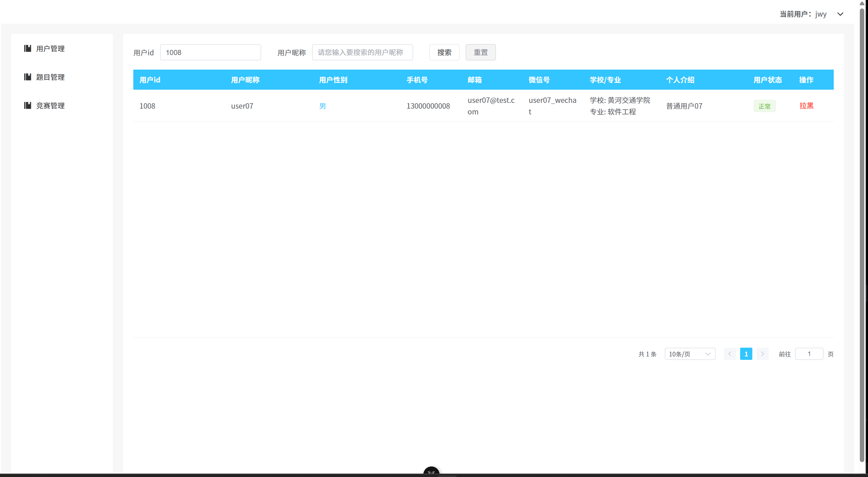Open the 题目管理 menu entry

(50, 77)
